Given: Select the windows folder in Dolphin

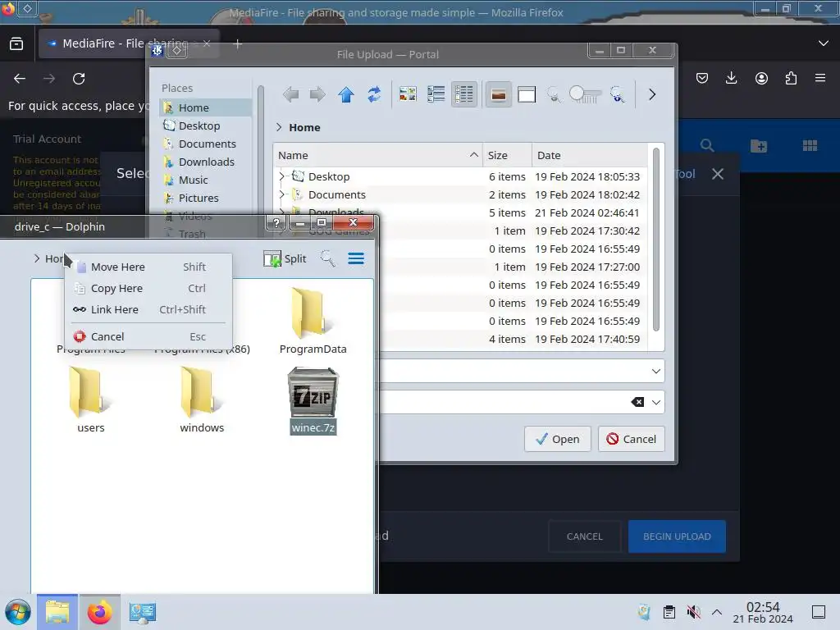Looking at the screenshot, I should (202, 399).
